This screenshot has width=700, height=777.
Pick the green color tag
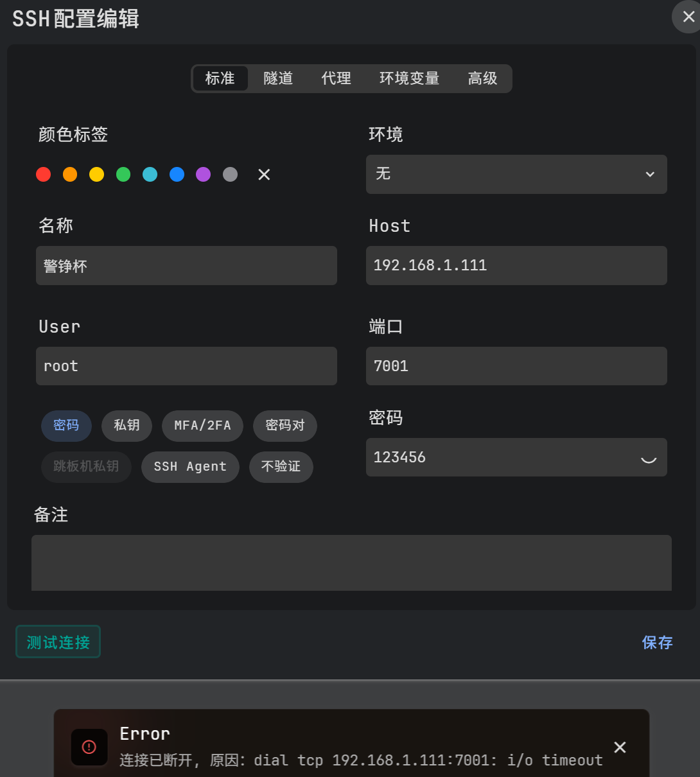click(x=123, y=175)
